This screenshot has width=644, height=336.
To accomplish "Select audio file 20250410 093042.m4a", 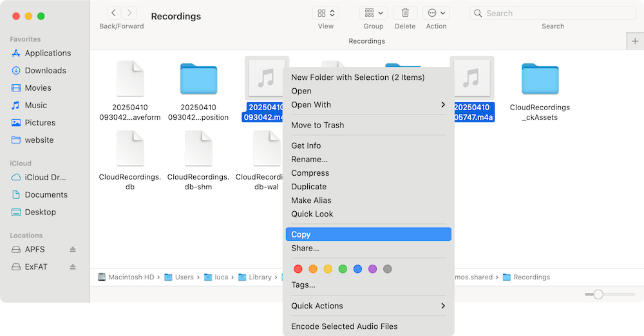I will click(x=263, y=89).
